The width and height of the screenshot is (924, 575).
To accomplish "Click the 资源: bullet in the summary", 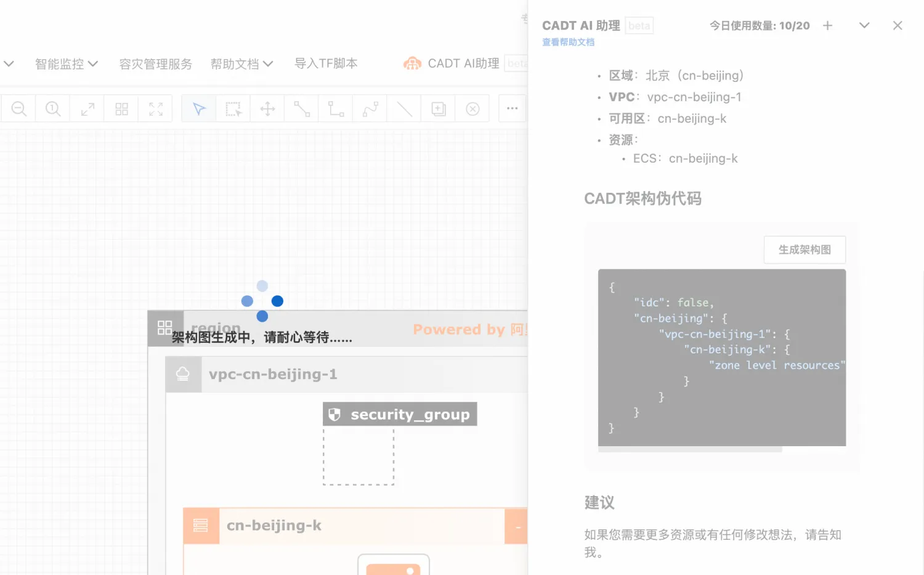I will pyautogui.click(x=623, y=140).
